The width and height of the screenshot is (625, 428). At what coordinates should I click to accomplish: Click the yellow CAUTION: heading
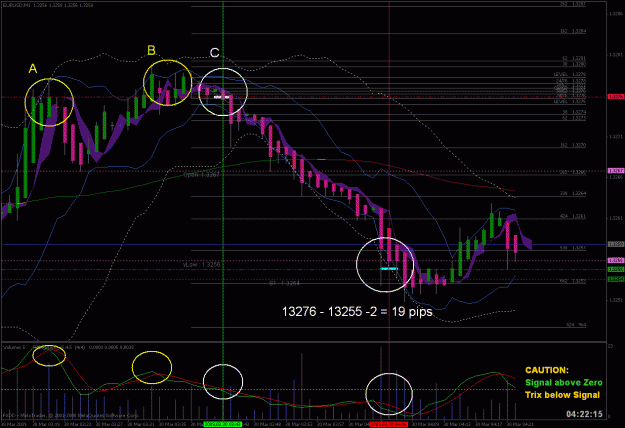tap(547, 370)
